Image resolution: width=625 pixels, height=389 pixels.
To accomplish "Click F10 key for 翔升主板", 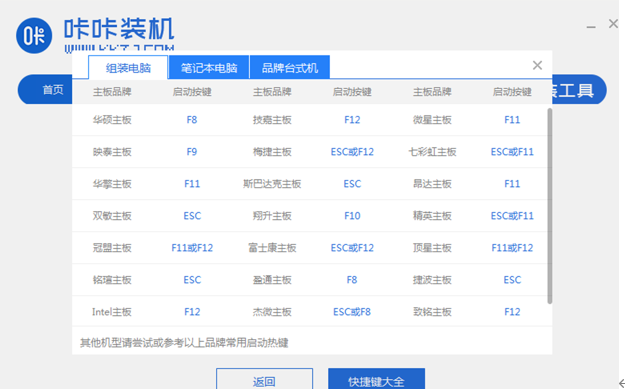I will (x=352, y=216).
